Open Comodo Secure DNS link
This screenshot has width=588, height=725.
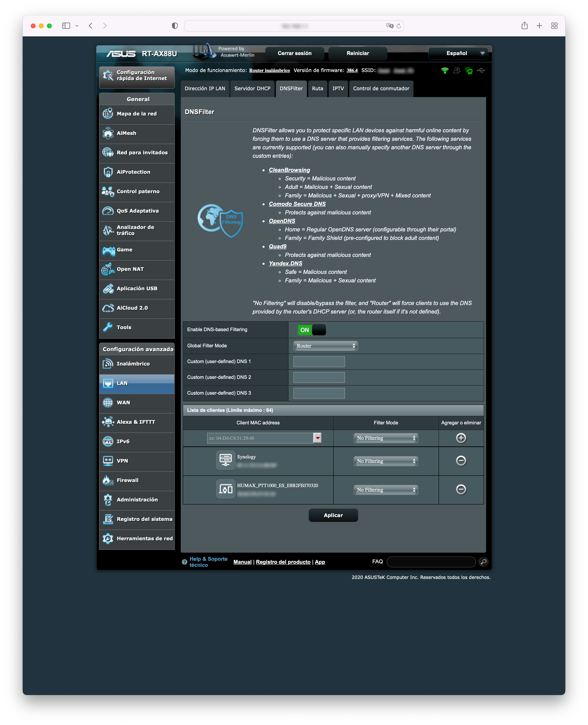pos(297,204)
